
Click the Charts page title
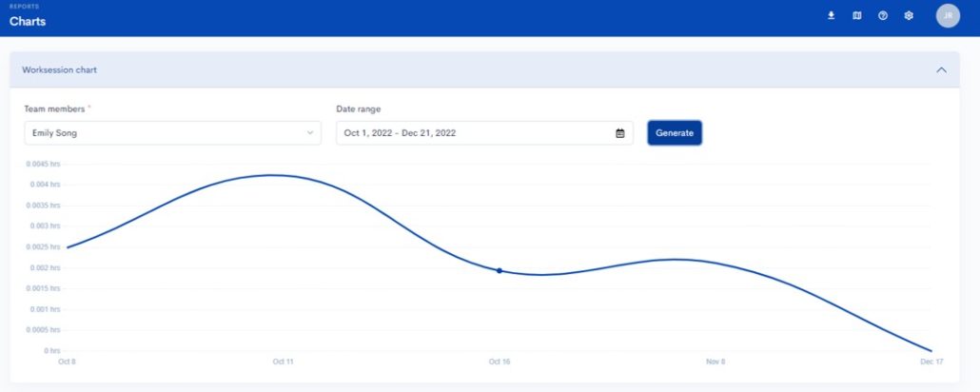pos(28,21)
